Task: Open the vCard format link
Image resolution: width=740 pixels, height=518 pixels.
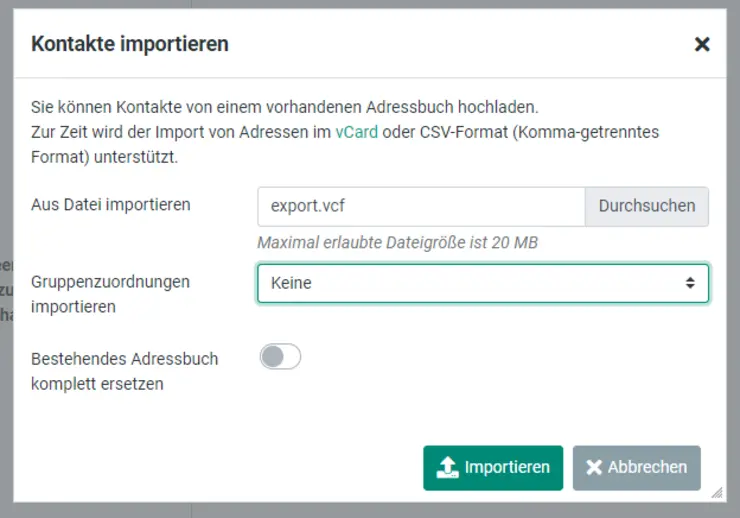Action: click(x=356, y=132)
